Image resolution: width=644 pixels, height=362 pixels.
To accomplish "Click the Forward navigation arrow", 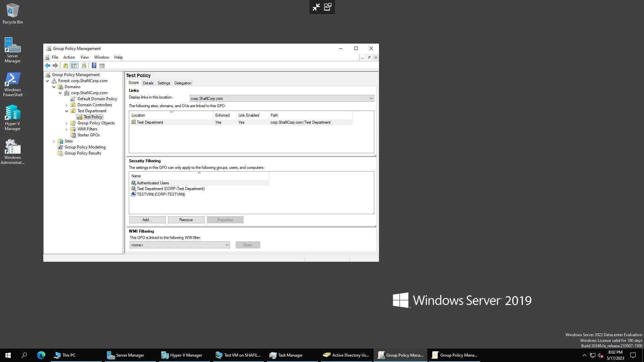I will 55,65.
